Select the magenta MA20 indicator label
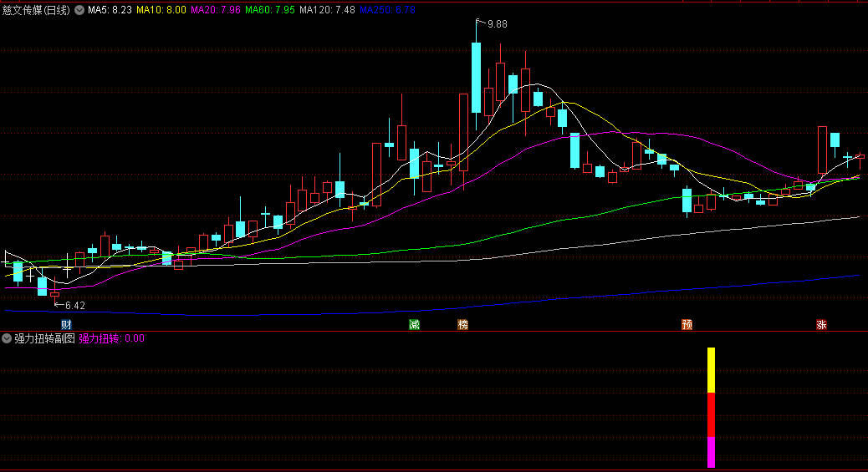The image size is (868, 472). point(216,10)
